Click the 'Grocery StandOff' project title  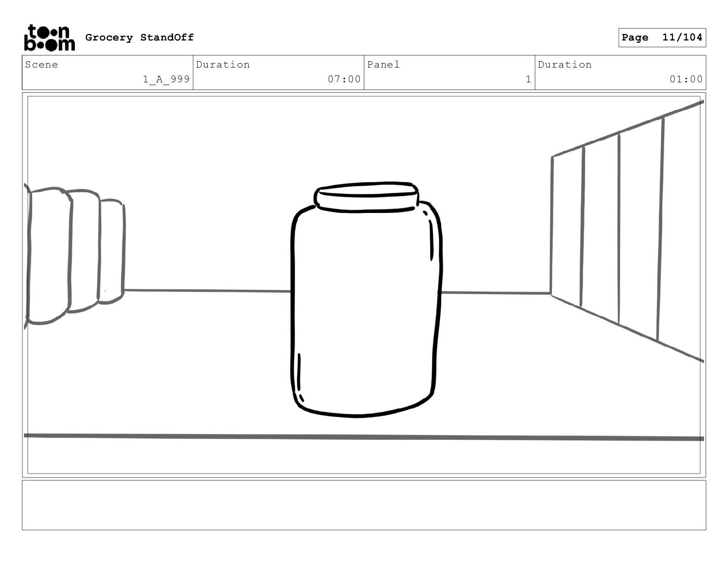pos(140,37)
